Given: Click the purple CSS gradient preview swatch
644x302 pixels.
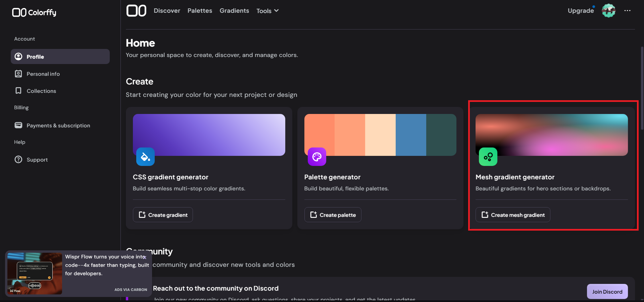Looking at the screenshot, I should 209,135.
